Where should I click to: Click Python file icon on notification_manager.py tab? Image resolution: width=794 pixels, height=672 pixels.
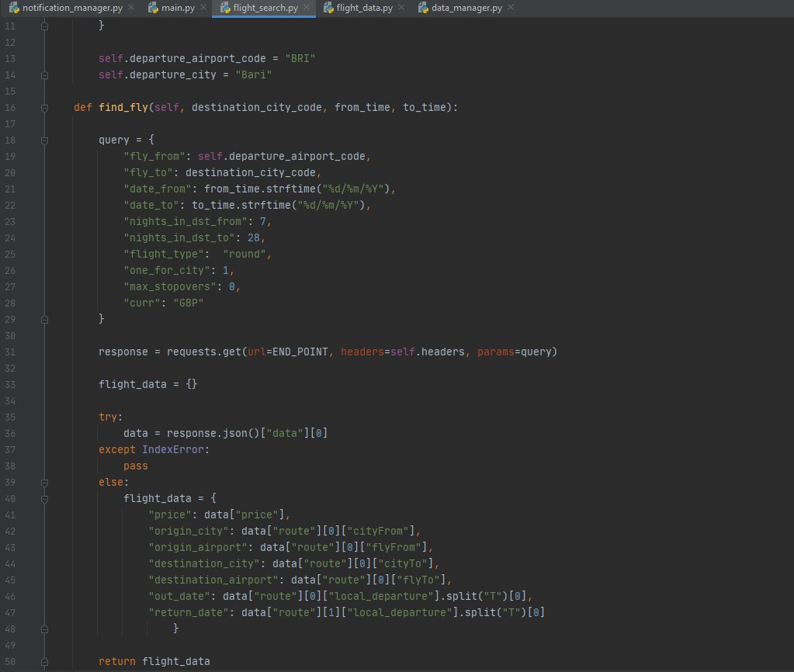(x=14, y=8)
